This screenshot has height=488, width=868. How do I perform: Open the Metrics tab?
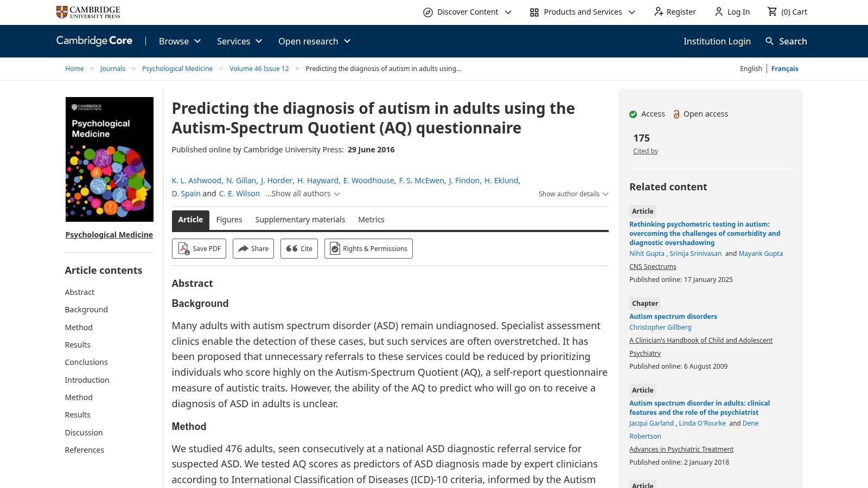[371, 220]
